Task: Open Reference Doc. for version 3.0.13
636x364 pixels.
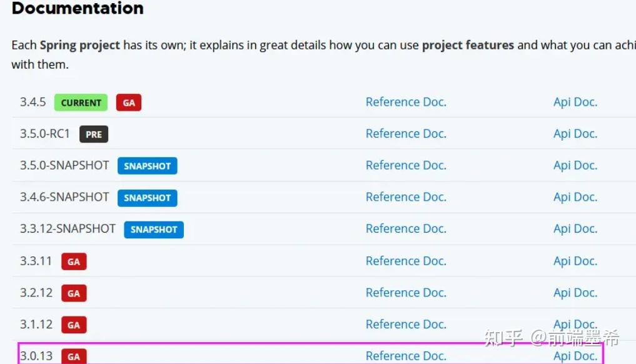Action: click(x=406, y=356)
